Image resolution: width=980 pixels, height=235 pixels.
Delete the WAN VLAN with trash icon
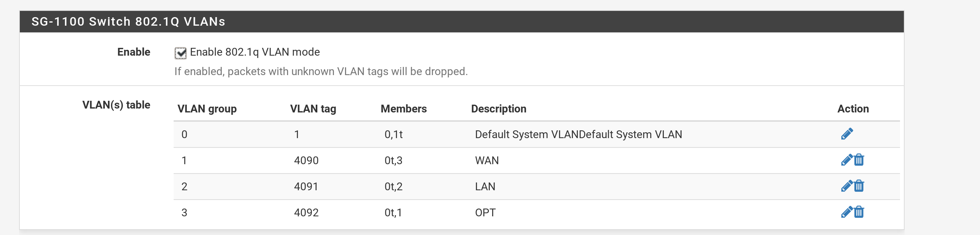pos(859,160)
